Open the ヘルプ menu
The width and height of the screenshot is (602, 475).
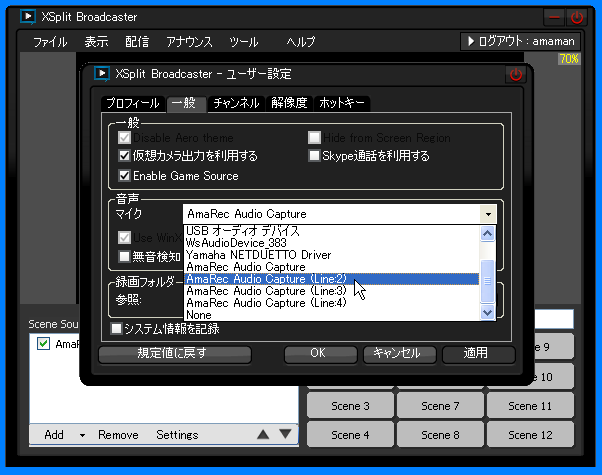coord(301,41)
